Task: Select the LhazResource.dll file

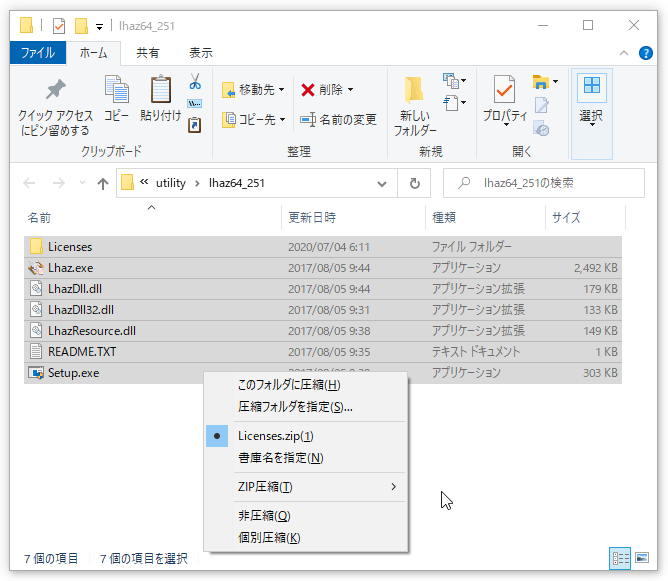Action: tap(323, 331)
